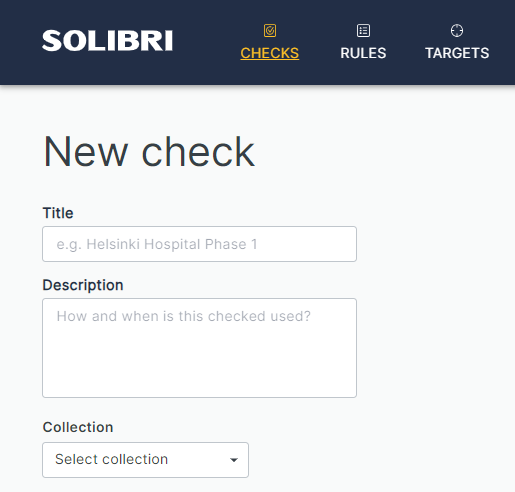Click the Targets crosshair icon
The height and width of the screenshot is (492, 515).
point(457,30)
